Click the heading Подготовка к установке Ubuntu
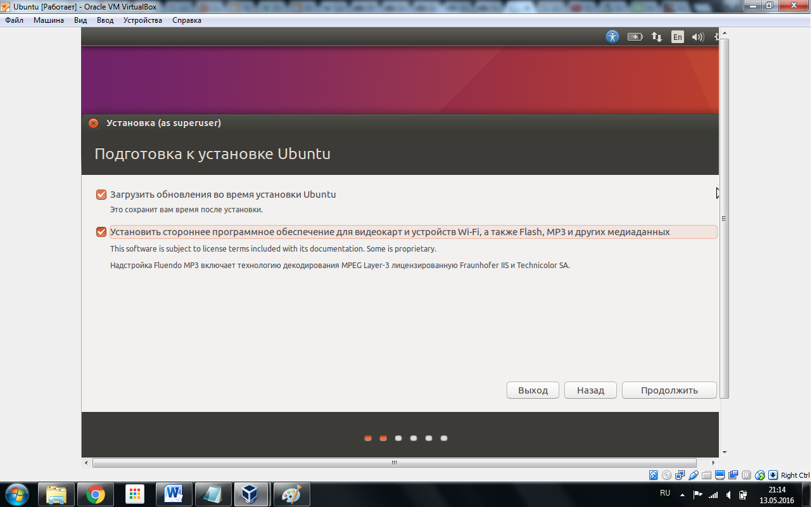812x507 pixels. [212, 154]
